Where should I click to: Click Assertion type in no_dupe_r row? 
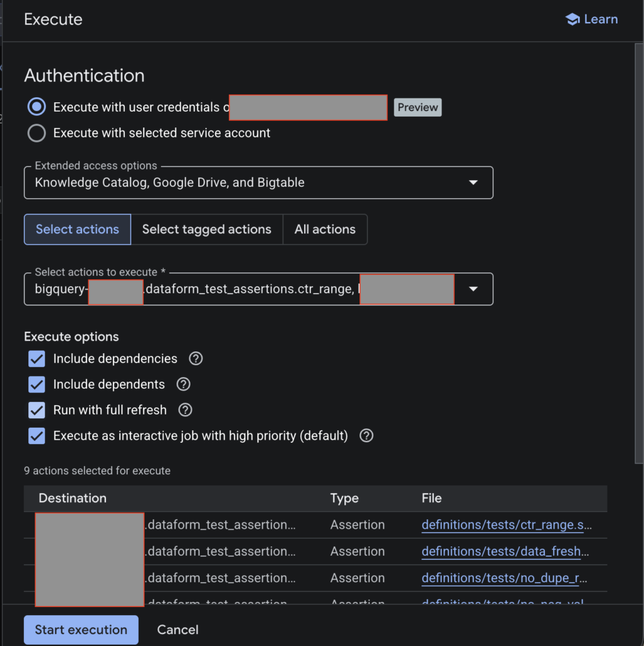pos(357,578)
